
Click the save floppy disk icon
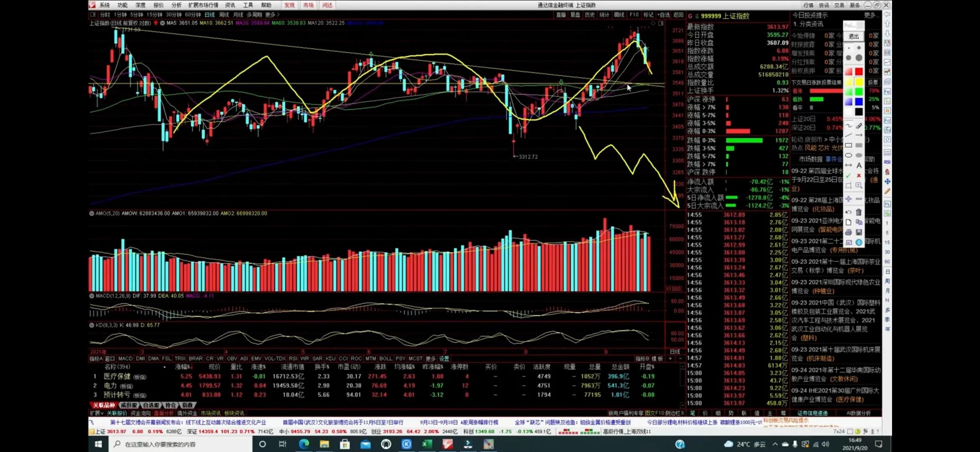click(x=859, y=232)
